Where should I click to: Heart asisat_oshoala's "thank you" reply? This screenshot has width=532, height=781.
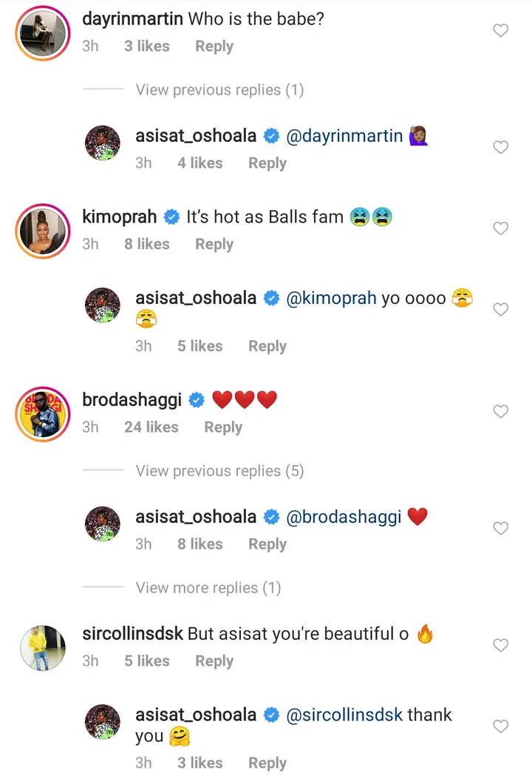pos(500,726)
